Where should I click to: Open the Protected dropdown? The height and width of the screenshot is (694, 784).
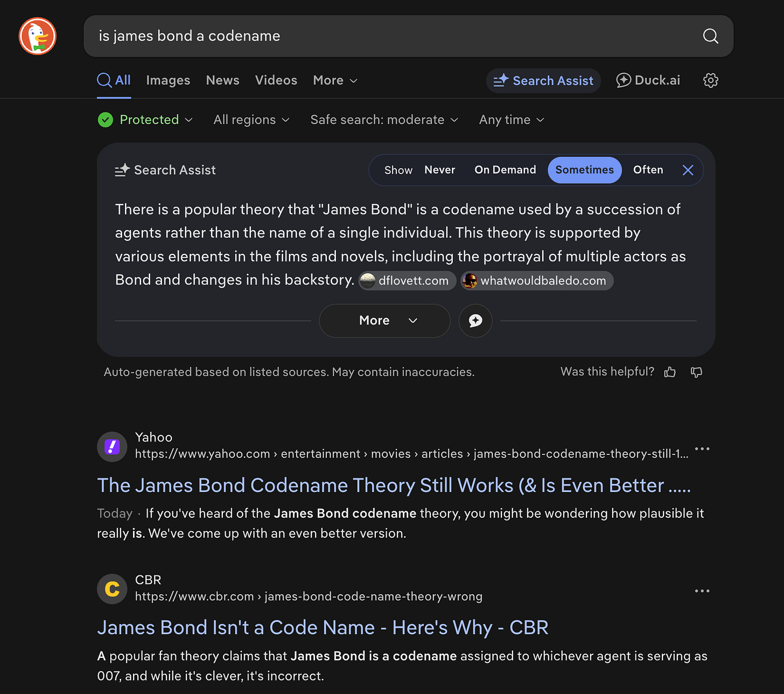(145, 120)
